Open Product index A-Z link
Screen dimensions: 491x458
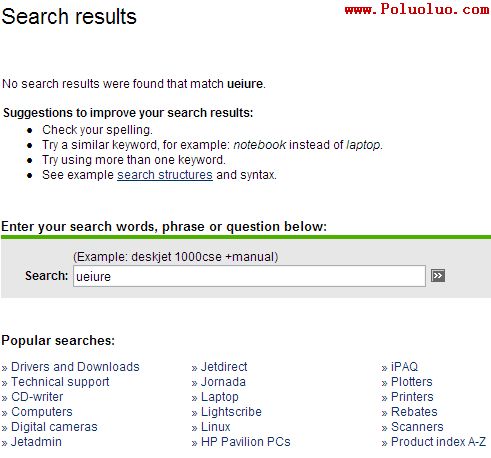click(438, 442)
